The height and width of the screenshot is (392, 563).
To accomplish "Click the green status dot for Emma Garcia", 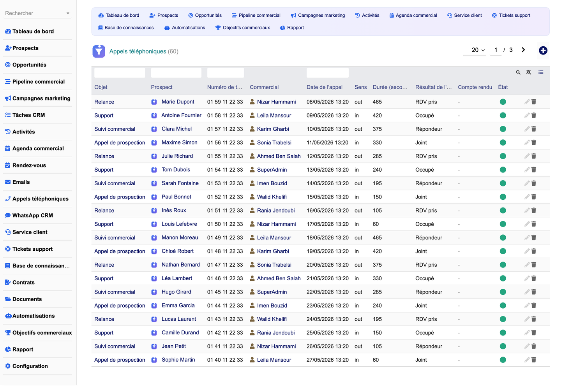I will 503,306.
